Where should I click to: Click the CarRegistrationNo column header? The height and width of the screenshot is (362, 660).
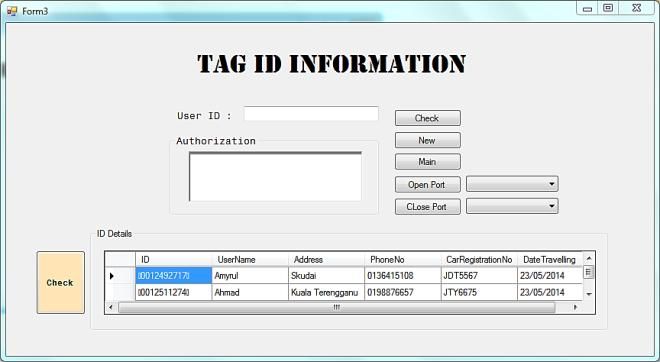pyautogui.click(x=479, y=260)
